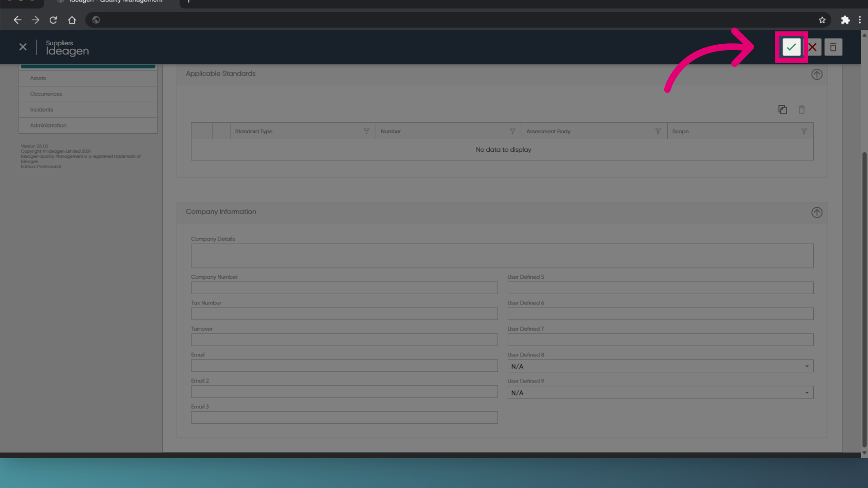Screen dimensions: 868x488
Task: Bookmark this page with the star
Action: pos(822,20)
